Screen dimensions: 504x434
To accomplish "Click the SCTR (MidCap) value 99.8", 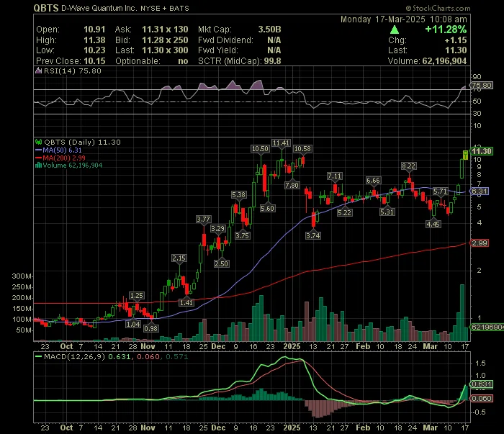I will 273,61.
